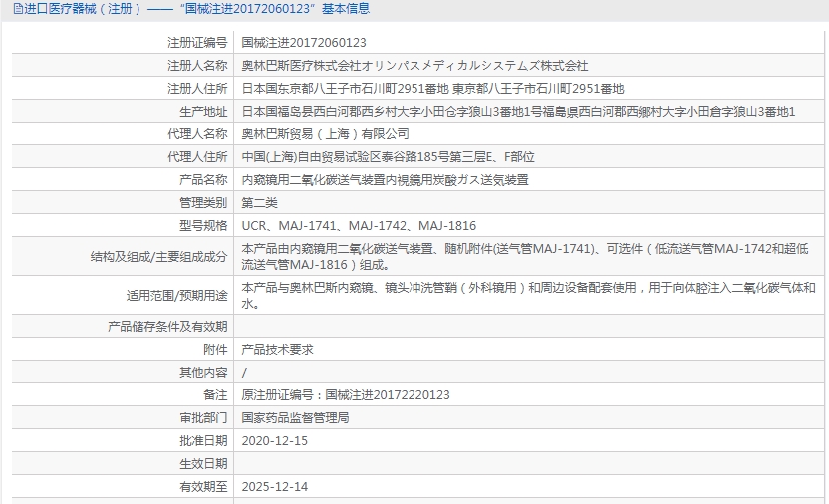The image size is (829, 504).
Task: Click agent address 中国(上海)自由贸易试验区 value
Action: click(x=388, y=157)
